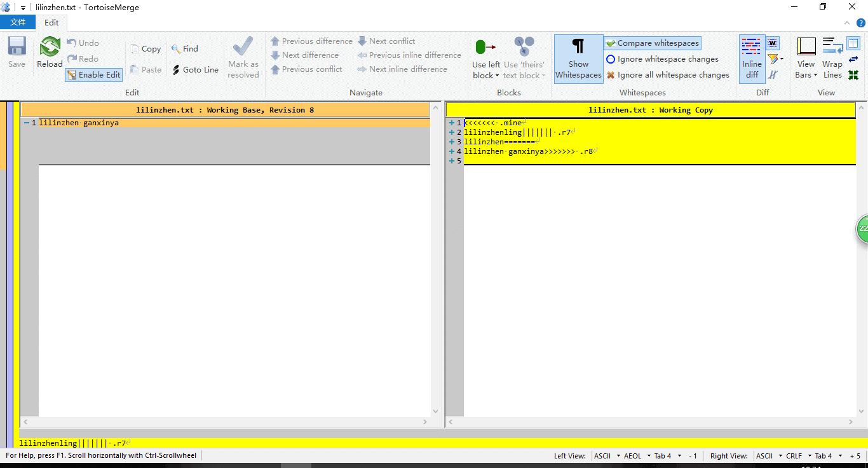Toggle inline diff word-wise icon
The height and width of the screenshot is (468, 868).
tap(773, 43)
